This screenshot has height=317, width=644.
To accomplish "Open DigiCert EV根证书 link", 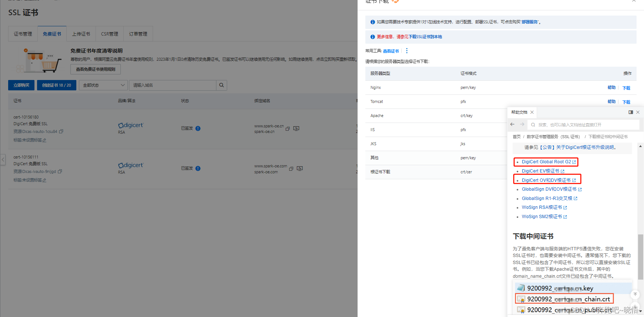I will point(543,171).
